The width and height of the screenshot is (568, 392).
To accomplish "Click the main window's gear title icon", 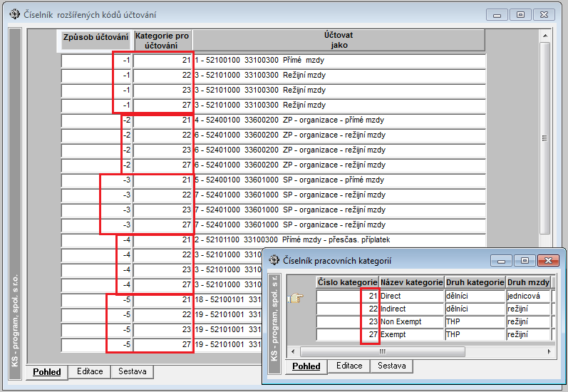I will pyautogui.click(x=15, y=14).
